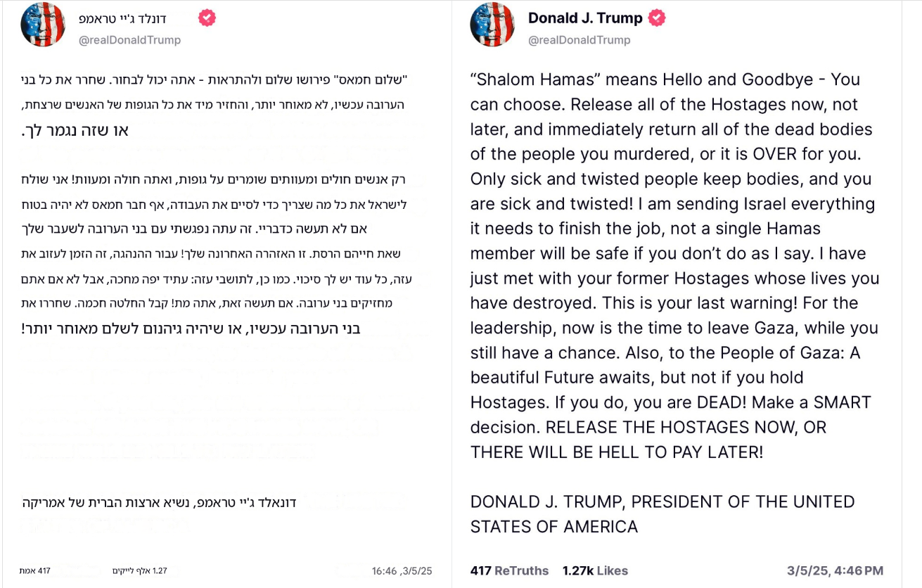Click the profile avatar on the Hebrew post
This screenshot has height=588, width=922.
click(x=43, y=25)
